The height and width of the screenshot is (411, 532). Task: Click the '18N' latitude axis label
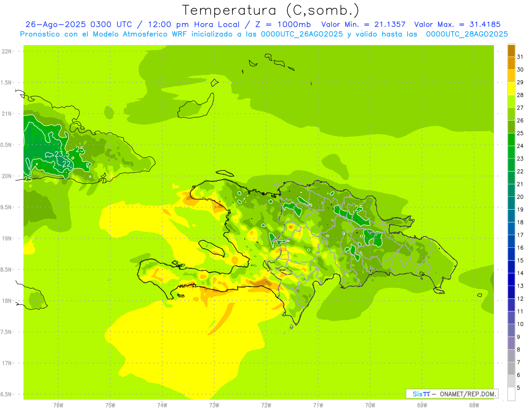coord(7,301)
